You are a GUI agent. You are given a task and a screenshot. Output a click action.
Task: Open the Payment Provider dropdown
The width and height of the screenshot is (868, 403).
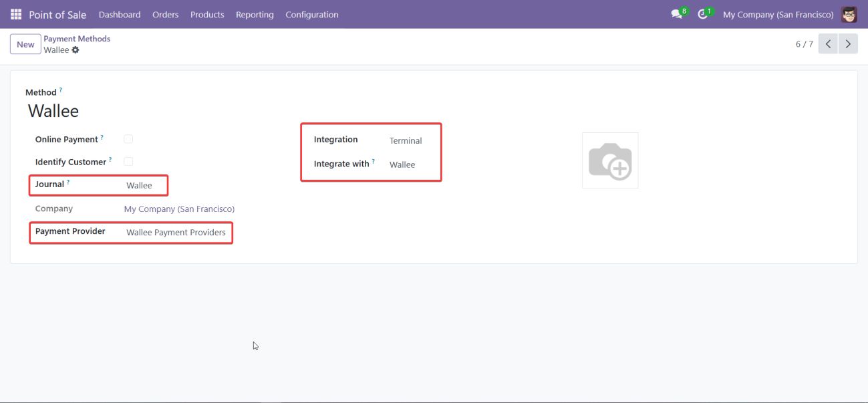(x=176, y=233)
